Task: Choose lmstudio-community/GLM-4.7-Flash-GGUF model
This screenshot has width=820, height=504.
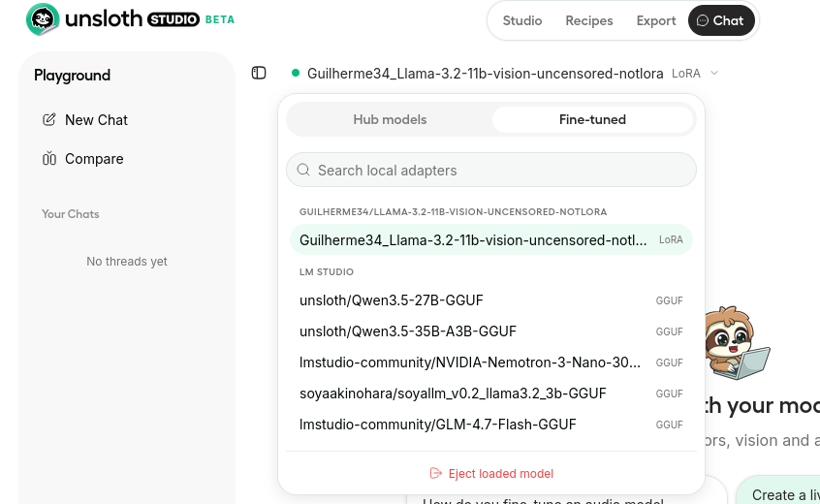Action: [438, 425]
